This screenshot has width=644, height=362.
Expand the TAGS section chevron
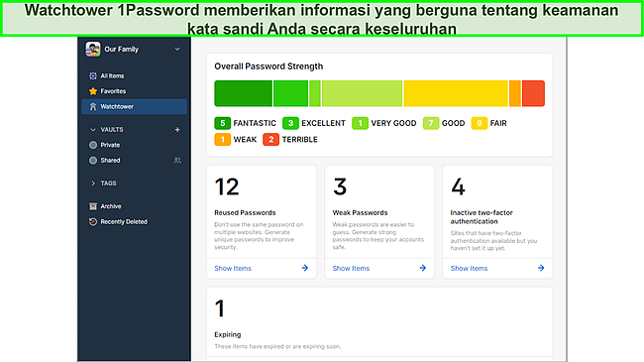[x=93, y=183]
